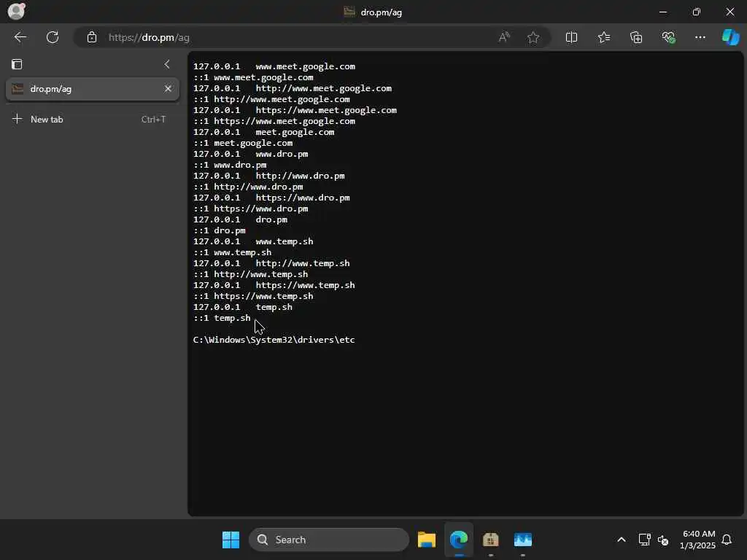This screenshot has height=560, width=747.
Task: Open the chart monitor app in taskbar
Action: point(522,540)
